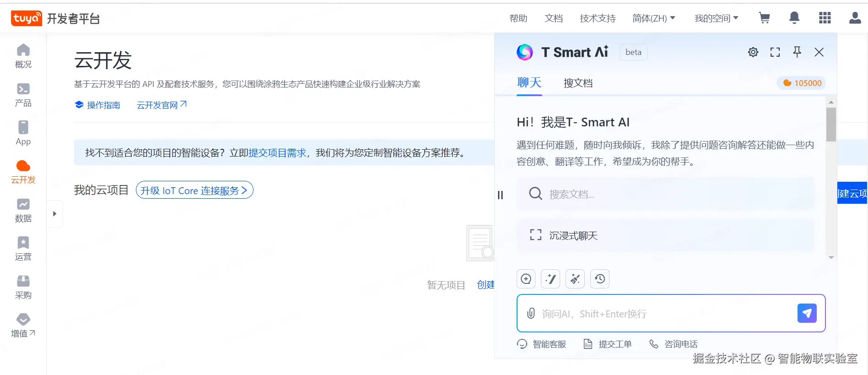The image size is (868, 375).
Task: Open the 产品 sidebar section
Action: (x=23, y=95)
